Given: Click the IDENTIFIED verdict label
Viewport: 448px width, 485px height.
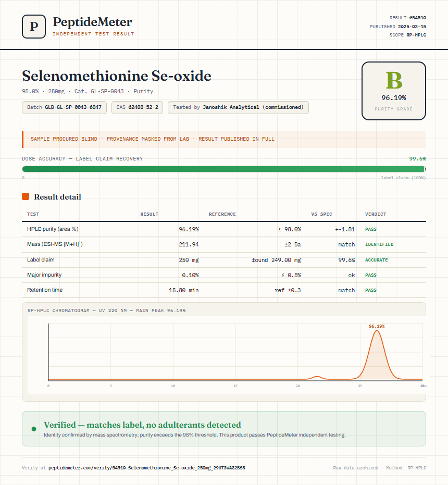Looking at the screenshot, I should tap(379, 244).
